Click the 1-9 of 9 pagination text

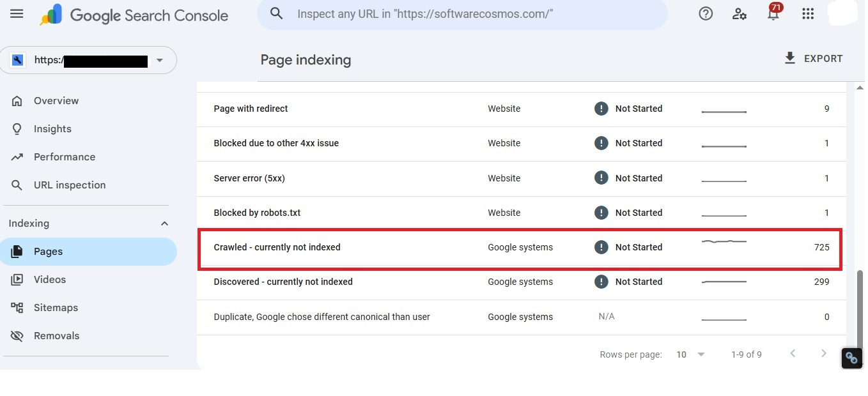coord(747,354)
